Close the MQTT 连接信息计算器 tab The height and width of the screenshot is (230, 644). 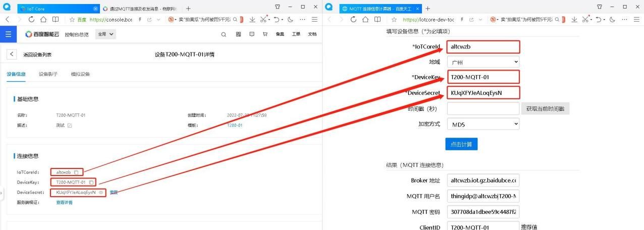click(x=417, y=8)
